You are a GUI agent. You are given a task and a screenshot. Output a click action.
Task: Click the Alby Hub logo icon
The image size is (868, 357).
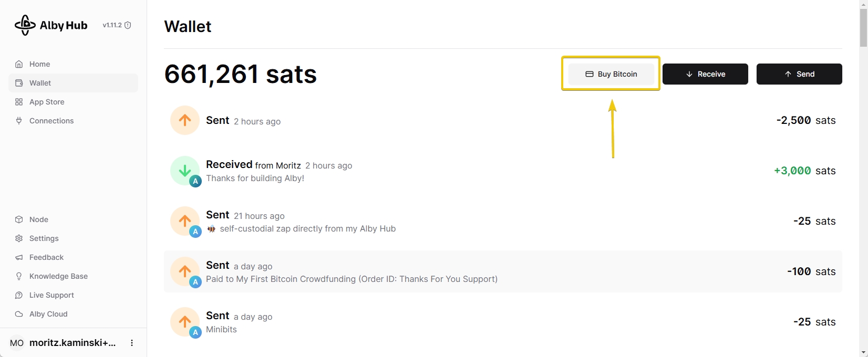[25, 25]
